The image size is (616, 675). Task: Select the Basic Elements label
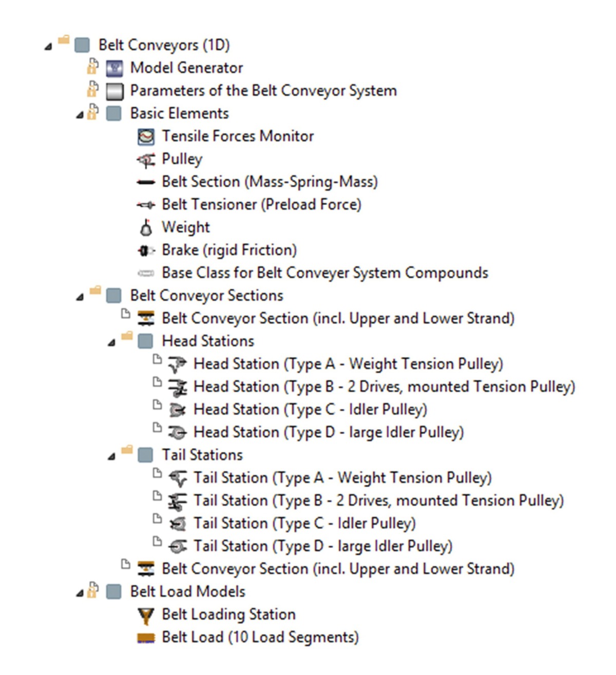click(x=180, y=113)
